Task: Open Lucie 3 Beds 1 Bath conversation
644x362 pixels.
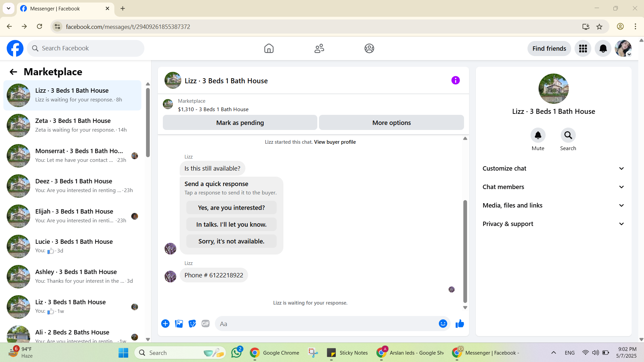Action: (x=72, y=246)
